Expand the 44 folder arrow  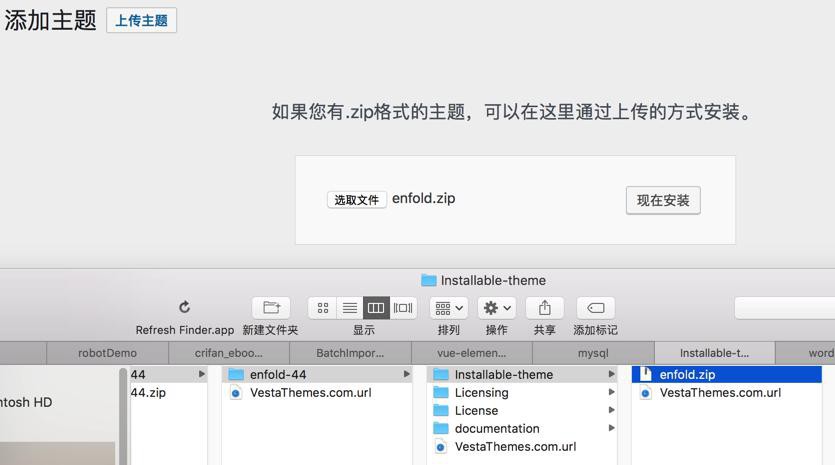(202, 374)
